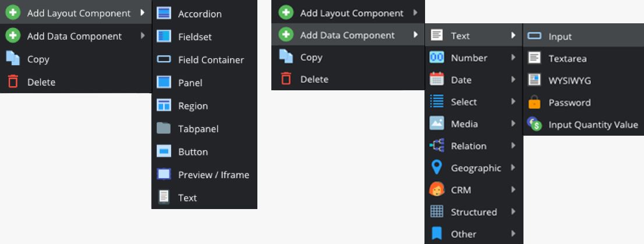This screenshot has width=644, height=244.
Task: Select the Fieldset icon
Action: click(x=164, y=37)
